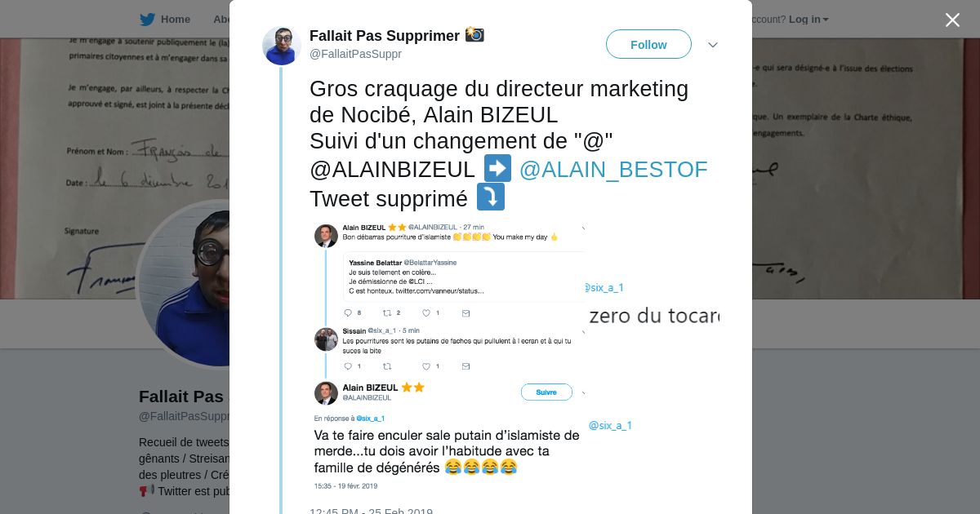Follow Fallait Pas Supprimer
The image size is (980, 514).
click(x=648, y=44)
